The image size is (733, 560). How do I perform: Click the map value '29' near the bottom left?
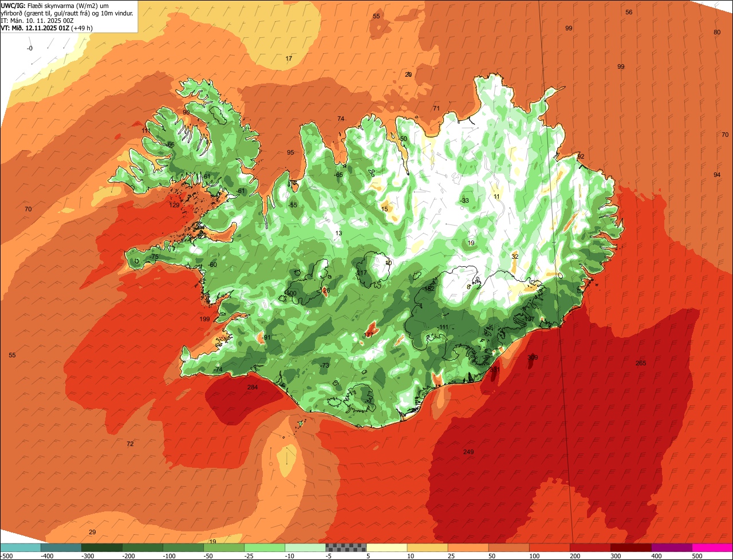pos(92,533)
